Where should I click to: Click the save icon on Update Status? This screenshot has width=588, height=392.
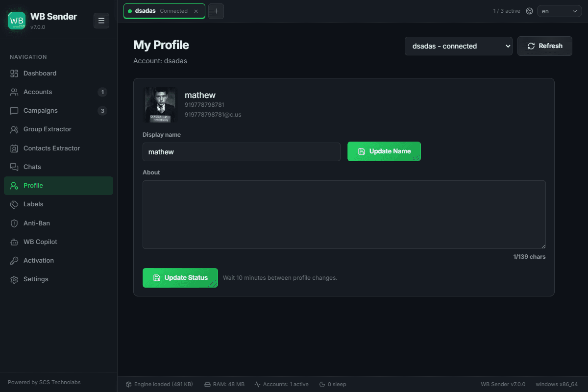[x=157, y=278]
